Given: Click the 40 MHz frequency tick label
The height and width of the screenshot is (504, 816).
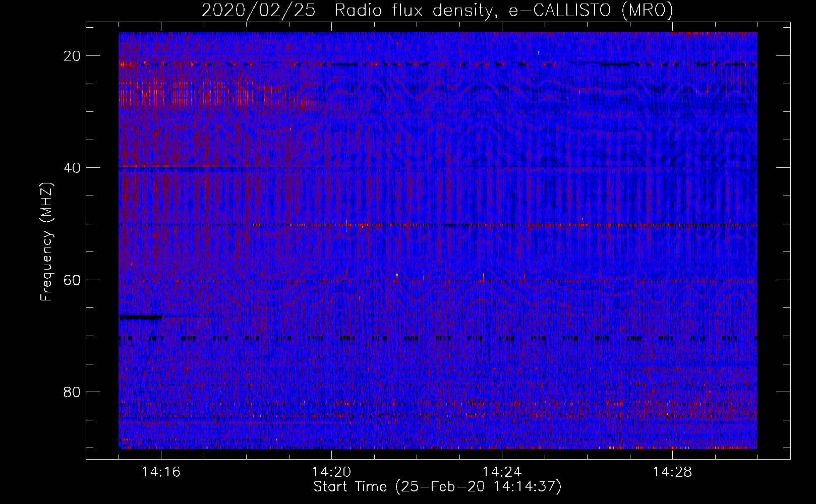Looking at the screenshot, I should point(73,167).
